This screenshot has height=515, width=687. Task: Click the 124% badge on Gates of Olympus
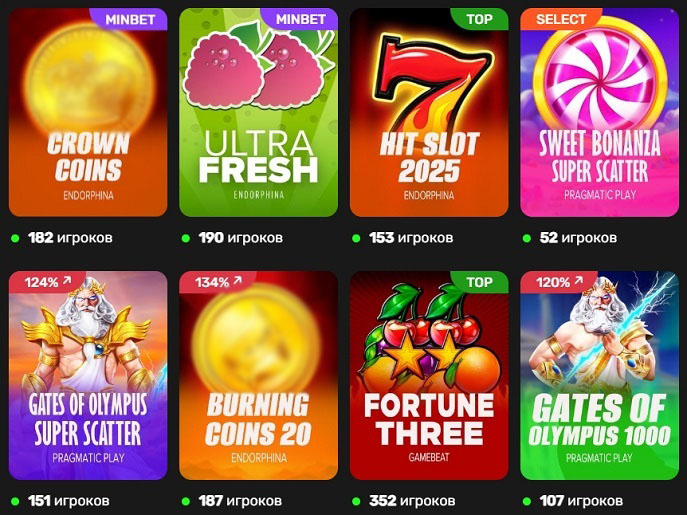pos(47,282)
